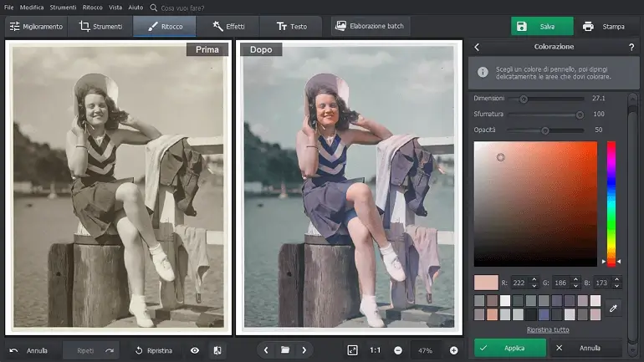Zoom out with the minus icon
Image resolution: width=644 pixels, height=362 pixels.
(x=397, y=350)
